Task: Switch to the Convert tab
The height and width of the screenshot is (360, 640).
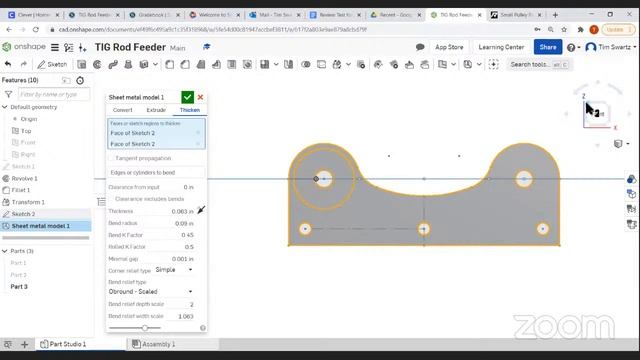Action: click(122, 110)
